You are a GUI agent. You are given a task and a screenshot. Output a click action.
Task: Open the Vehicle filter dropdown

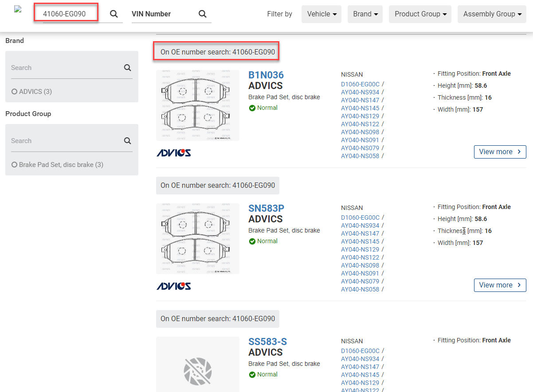[321, 14]
